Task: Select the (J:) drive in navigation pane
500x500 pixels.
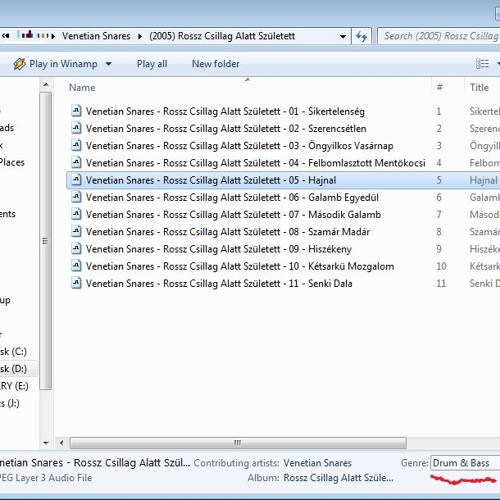Action: (x=10, y=403)
